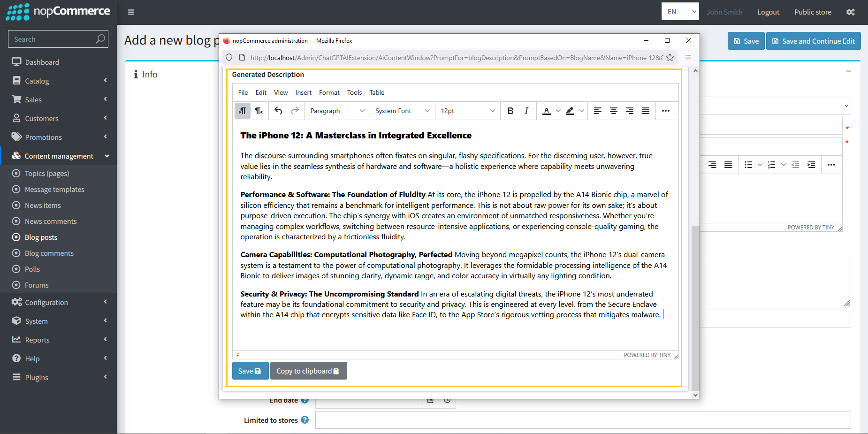
Task: Toggle italic formatting
Action: (526, 111)
